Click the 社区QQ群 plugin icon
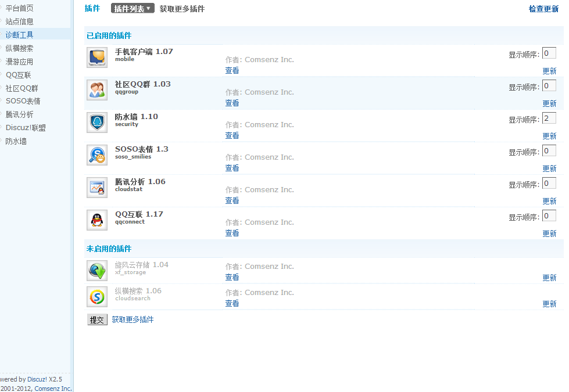Viewport: 569px width, 392px height. click(x=97, y=90)
